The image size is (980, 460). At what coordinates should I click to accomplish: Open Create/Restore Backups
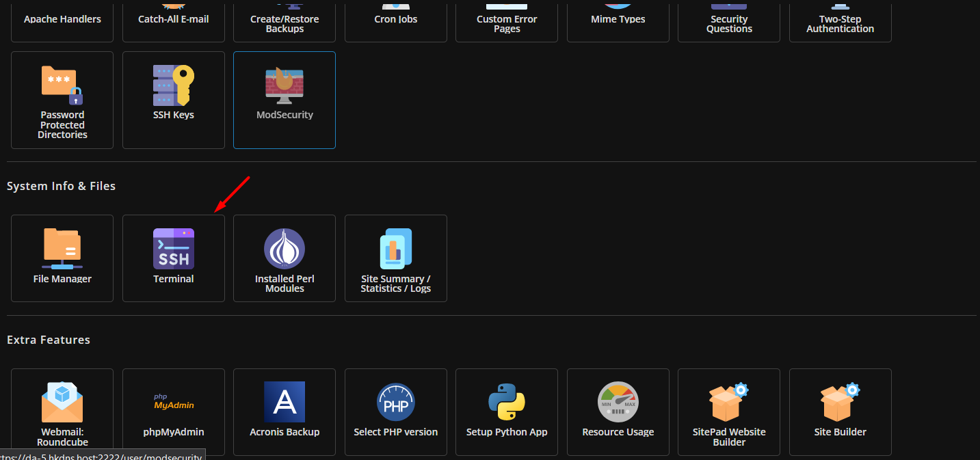[x=284, y=23]
